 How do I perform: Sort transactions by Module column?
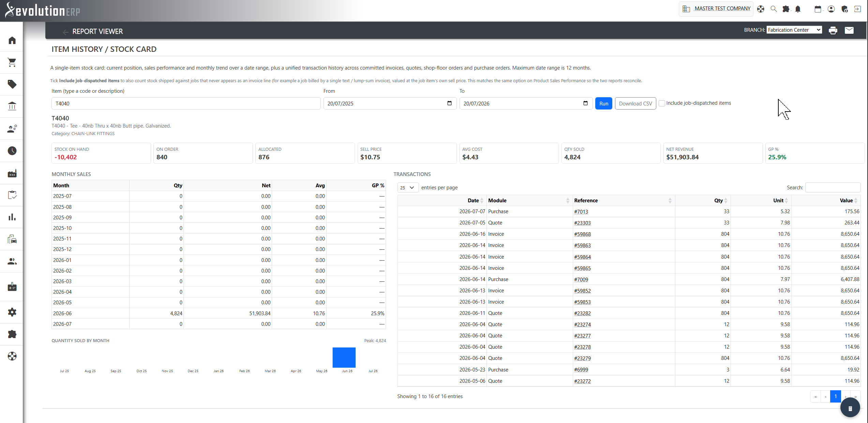click(x=529, y=201)
